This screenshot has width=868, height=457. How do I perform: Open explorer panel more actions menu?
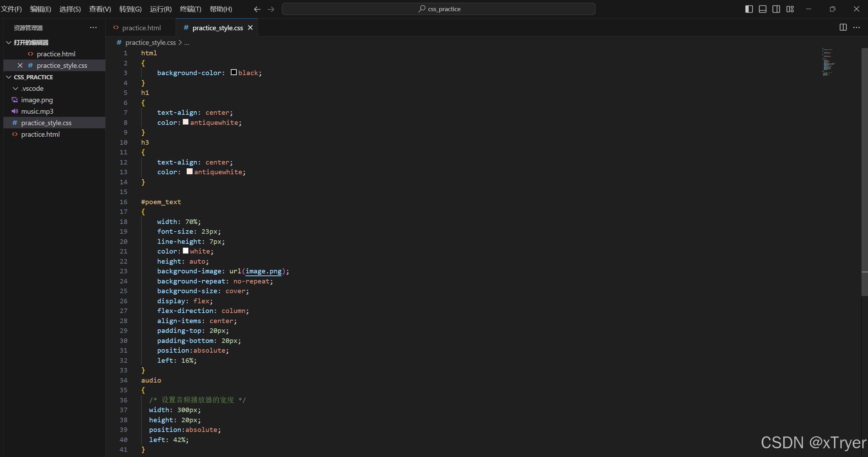pyautogui.click(x=93, y=27)
